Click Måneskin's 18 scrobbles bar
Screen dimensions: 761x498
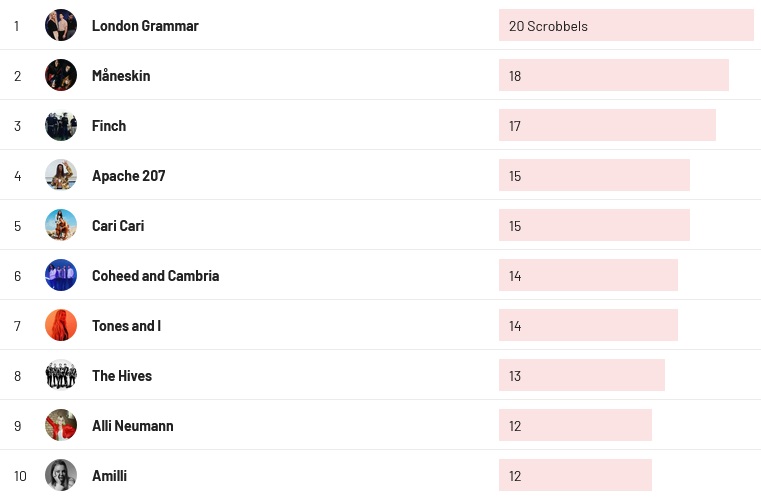click(613, 76)
